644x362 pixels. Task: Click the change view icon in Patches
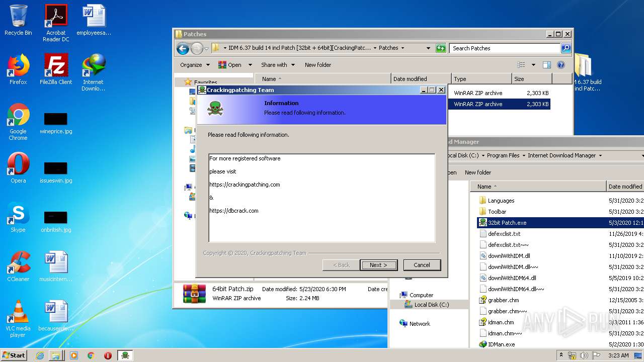521,65
